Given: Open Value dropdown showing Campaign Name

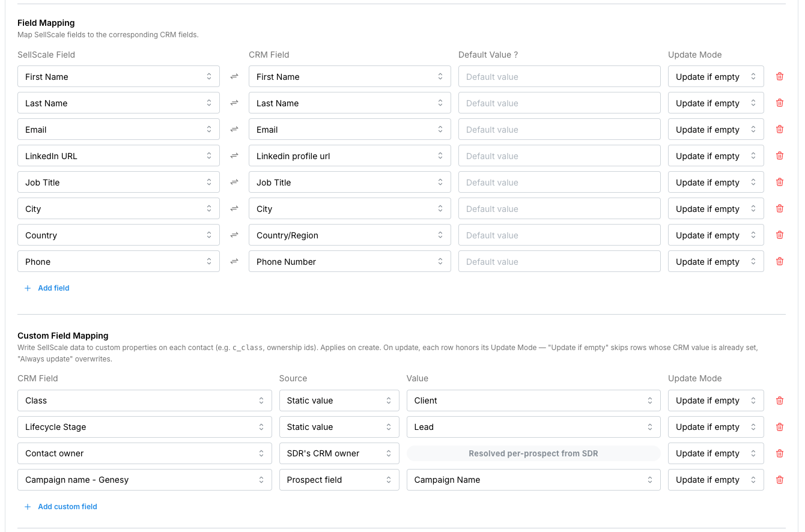Looking at the screenshot, I should [x=533, y=480].
